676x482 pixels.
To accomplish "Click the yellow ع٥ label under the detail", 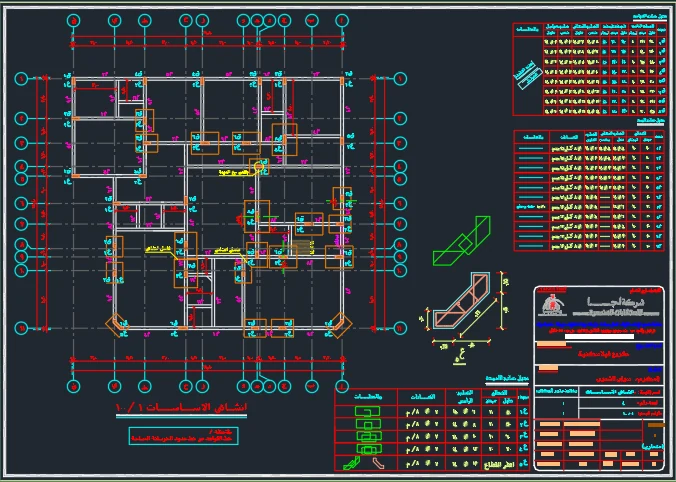I will pyautogui.click(x=459, y=357).
